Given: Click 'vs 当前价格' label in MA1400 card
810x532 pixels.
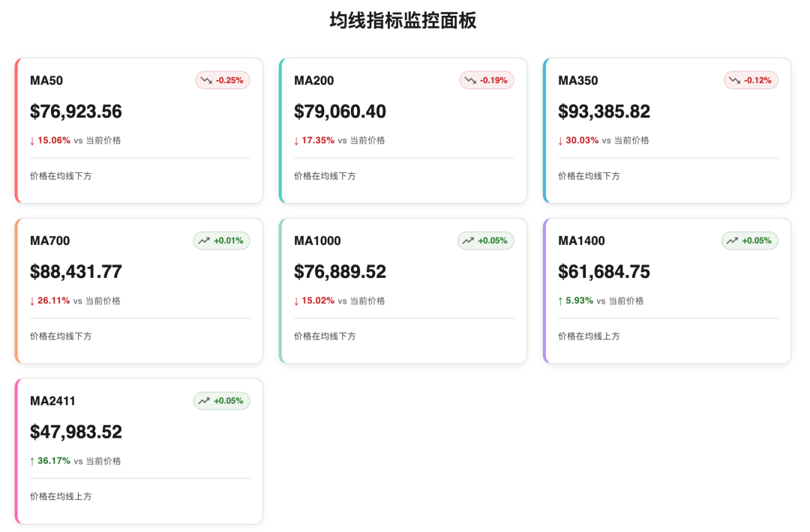Looking at the screenshot, I should (x=620, y=300).
